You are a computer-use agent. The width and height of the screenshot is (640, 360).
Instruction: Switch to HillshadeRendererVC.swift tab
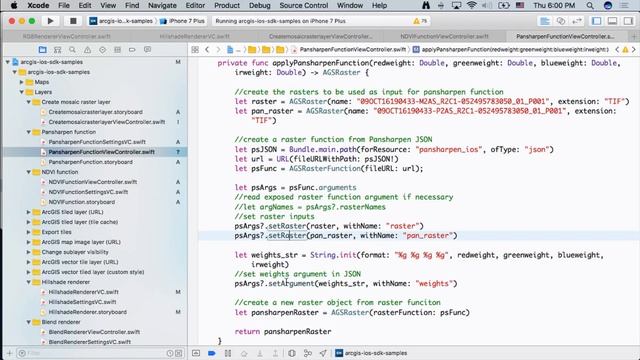click(x=194, y=36)
